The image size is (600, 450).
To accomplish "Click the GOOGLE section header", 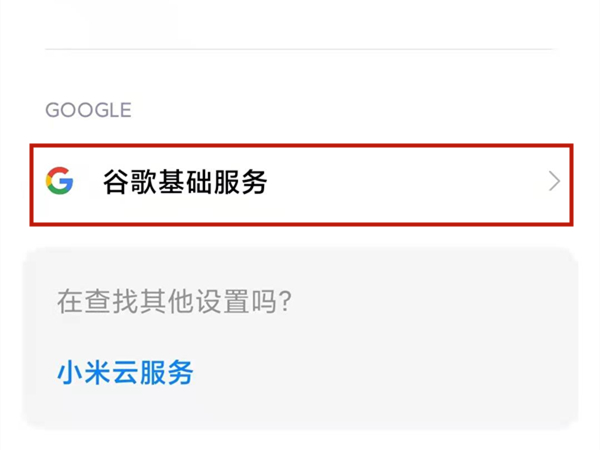I will pos(88,110).
